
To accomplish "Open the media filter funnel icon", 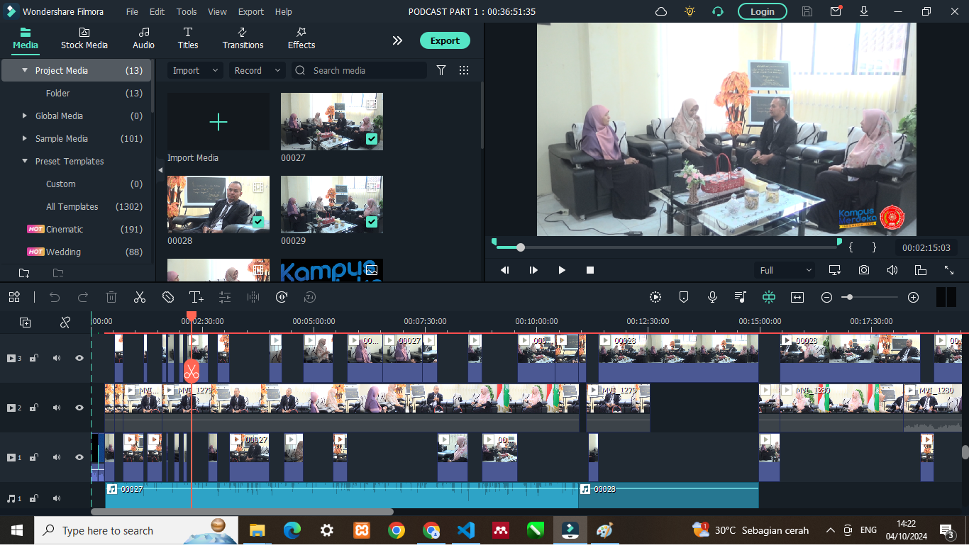I will 441,70.
